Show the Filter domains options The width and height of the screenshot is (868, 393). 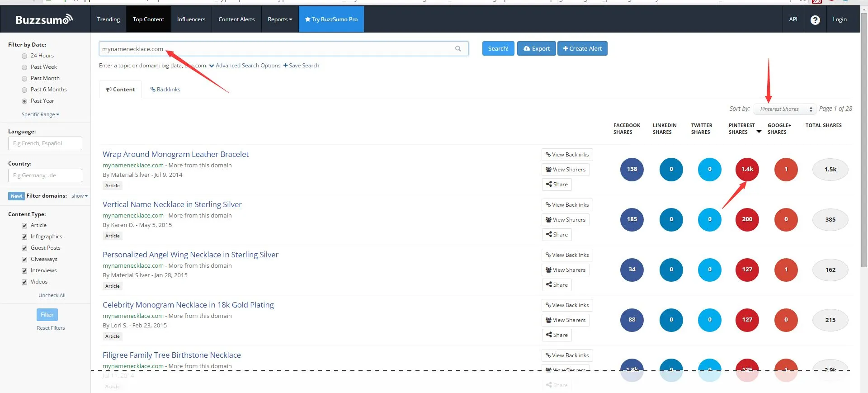(x=80, y=196)
